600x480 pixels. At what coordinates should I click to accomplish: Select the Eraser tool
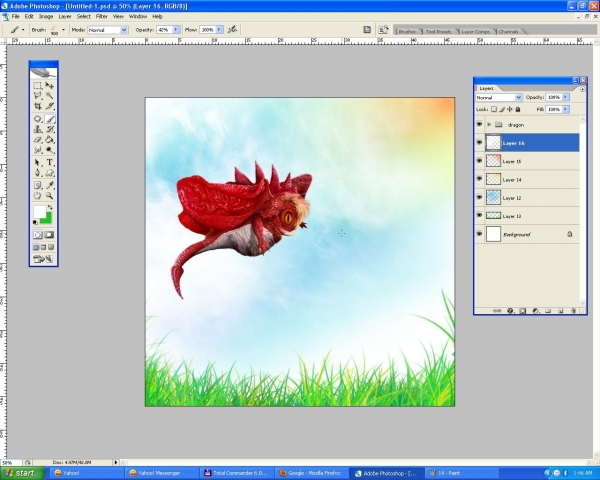38,139
